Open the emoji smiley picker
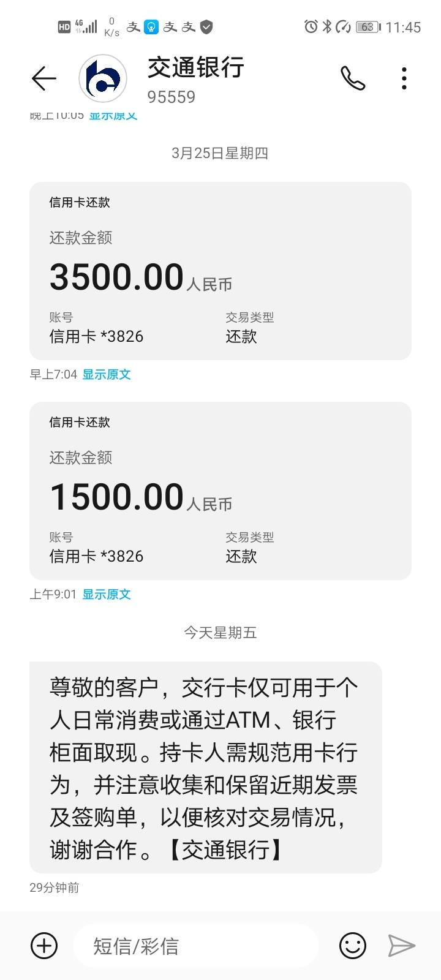Screen dimensions: 441x980 (353, 945)
